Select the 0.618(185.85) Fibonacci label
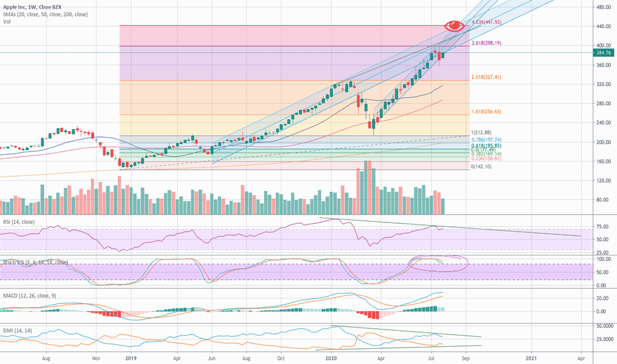Image resolution: width=617 pixels, height=364 pixels. click(487, 146)
